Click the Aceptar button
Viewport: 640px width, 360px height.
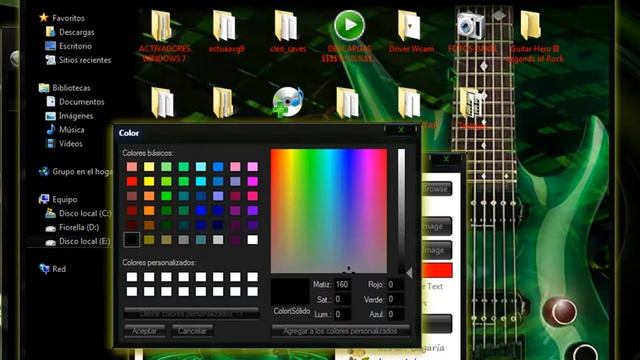(144, 331)
